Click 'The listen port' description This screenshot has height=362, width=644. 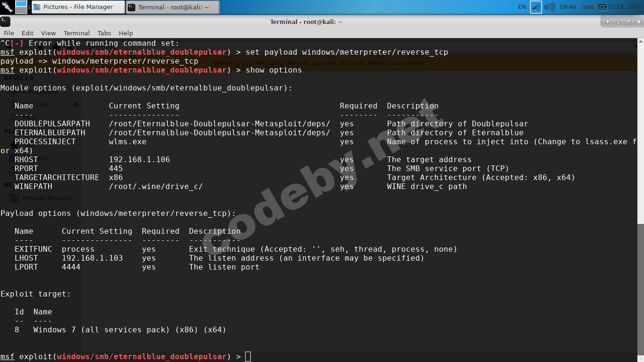pos(224,267)
